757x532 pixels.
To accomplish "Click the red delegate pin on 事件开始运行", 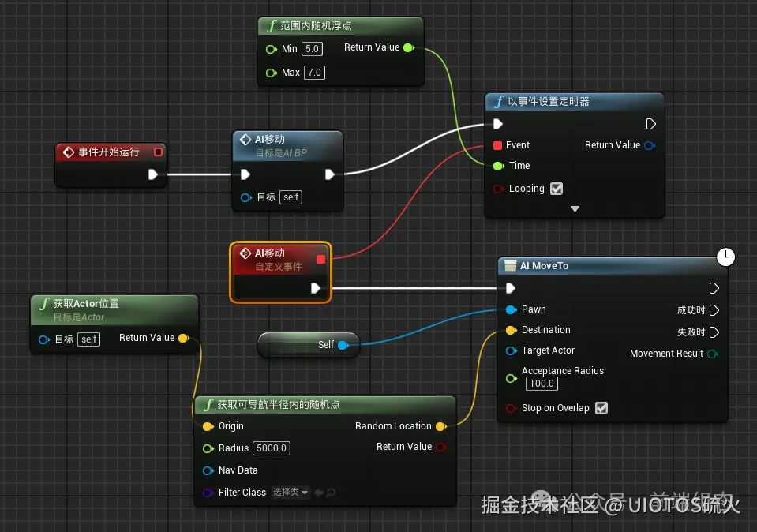I will [x=158, y=152].
